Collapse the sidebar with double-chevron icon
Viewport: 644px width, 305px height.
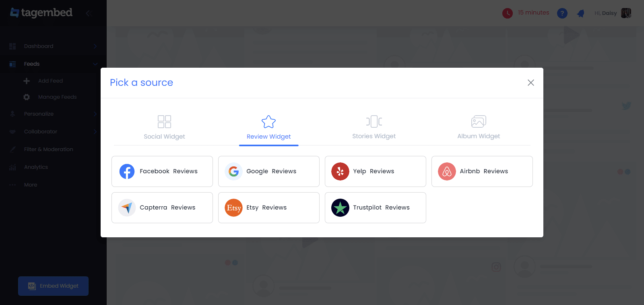click(89, 13)
